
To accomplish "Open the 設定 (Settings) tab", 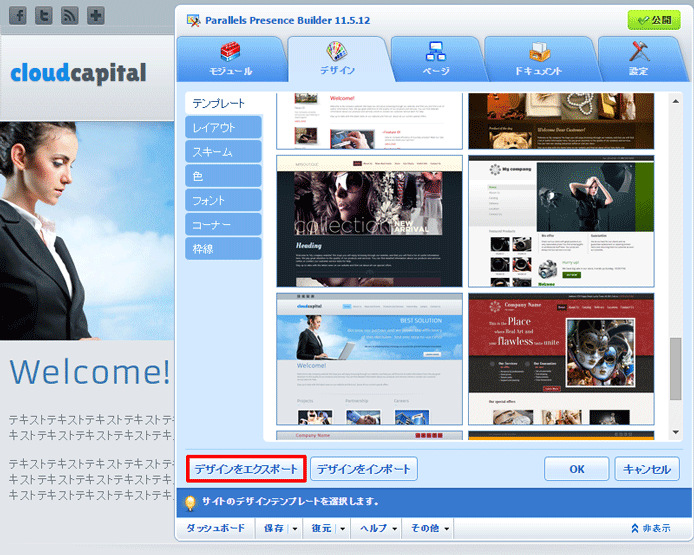I will 638,59.
